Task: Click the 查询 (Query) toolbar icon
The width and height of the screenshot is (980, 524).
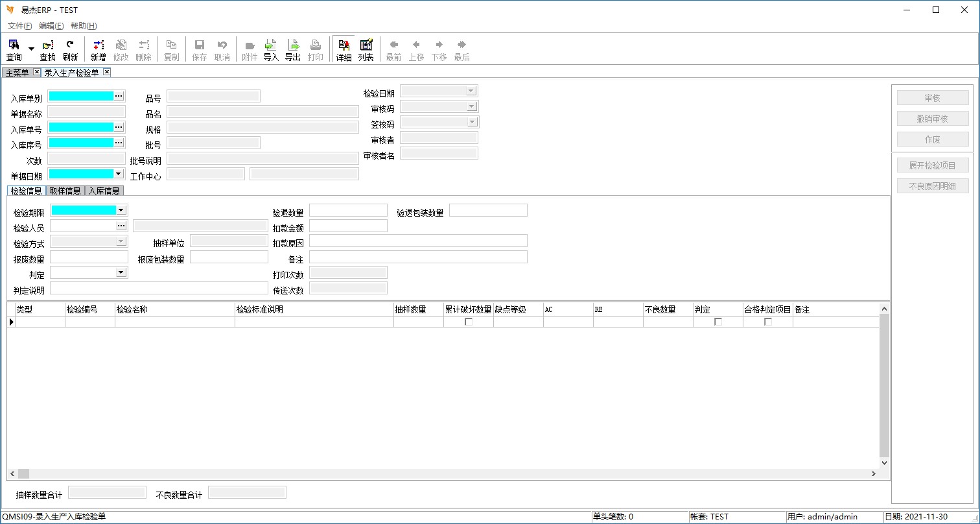Action: coord(14,49)
